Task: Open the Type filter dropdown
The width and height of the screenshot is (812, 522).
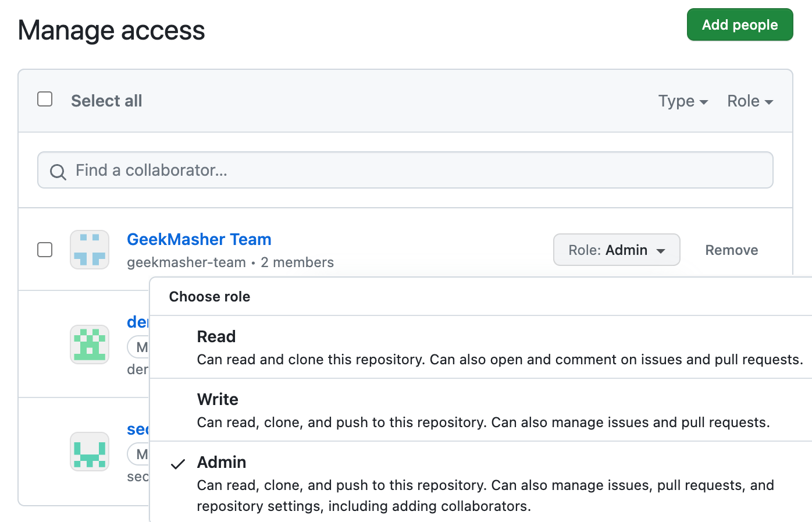Action: (683, 101)
